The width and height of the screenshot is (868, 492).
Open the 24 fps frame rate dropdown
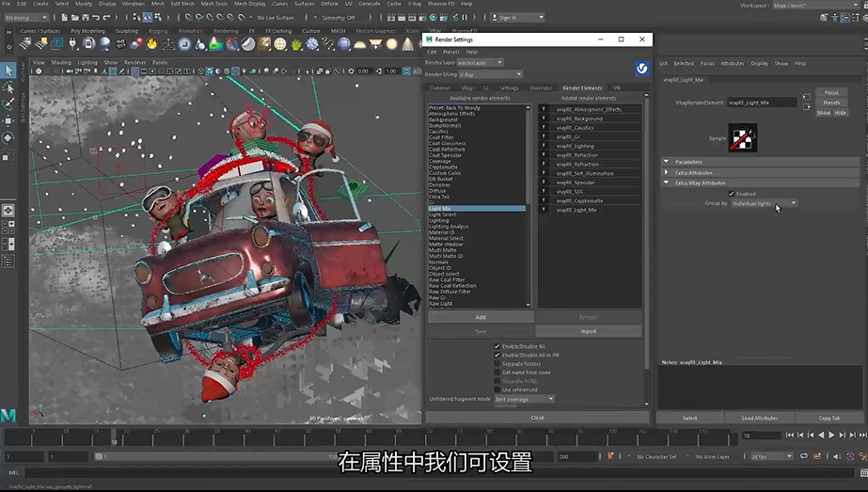point(772,456)
